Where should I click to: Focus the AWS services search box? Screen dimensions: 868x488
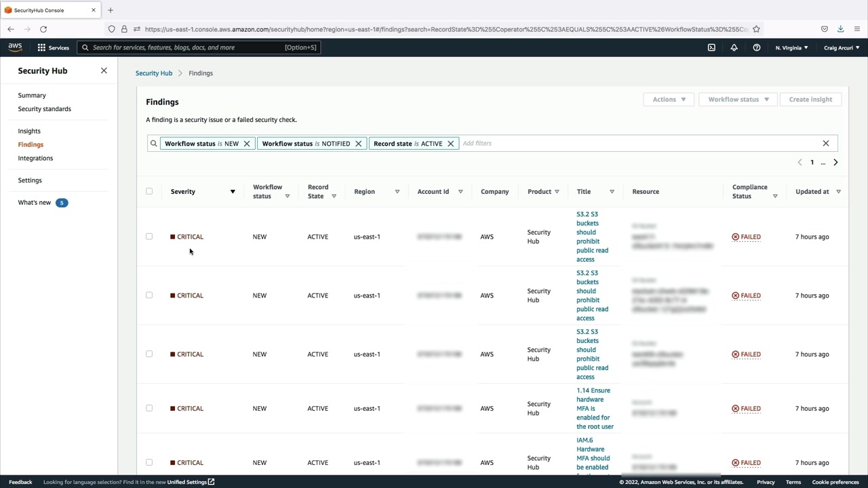199,47
